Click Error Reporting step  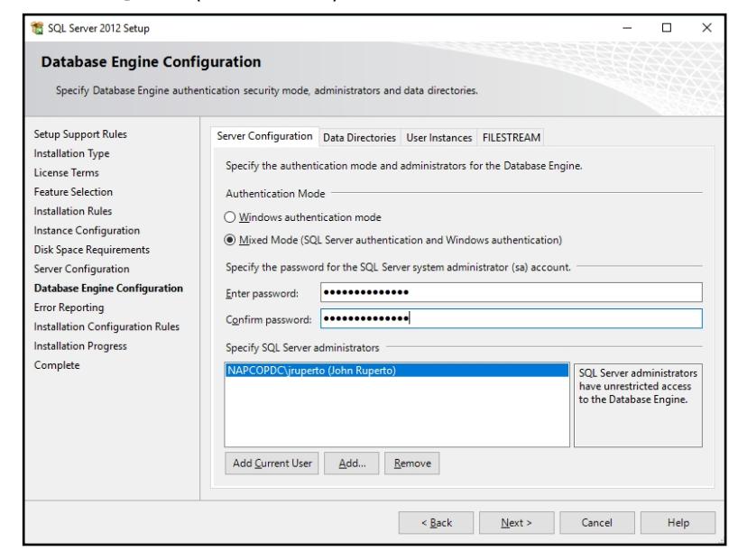[69, 308]
